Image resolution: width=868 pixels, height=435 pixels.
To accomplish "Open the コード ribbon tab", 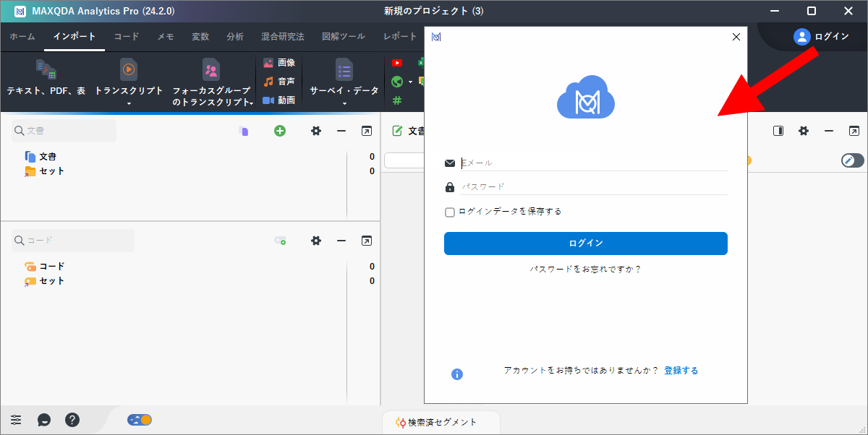I will tap(127, 37).
